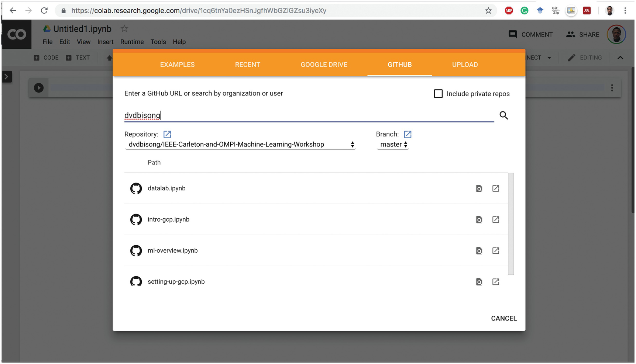Star the Untitled1.ipynb notebook
636x364 pixels.
124,29
